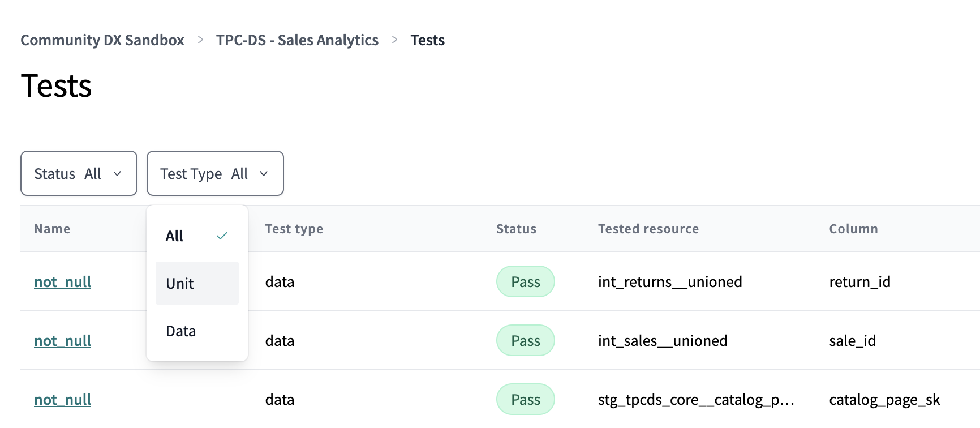Image resolution: width=980 pixels, height=428 pixels.
Task: Click the checkmark beside the All option
Action: click(x=222, y=236)
